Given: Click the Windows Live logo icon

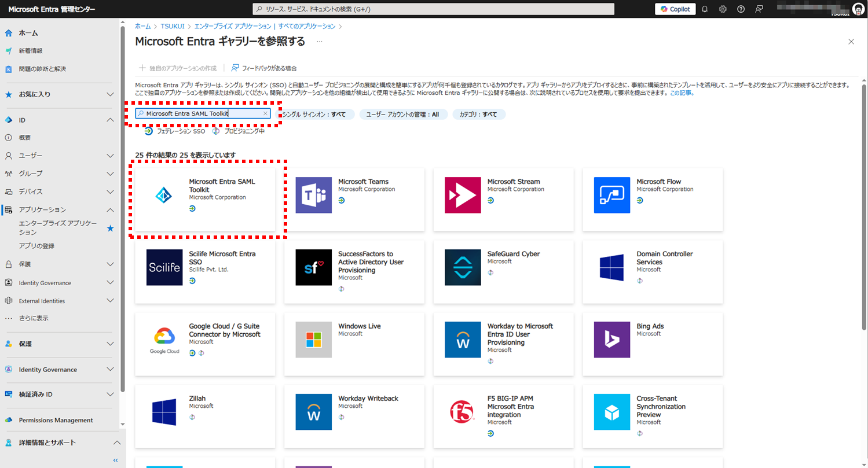Looking at the screenshot, I should (313, 340).
